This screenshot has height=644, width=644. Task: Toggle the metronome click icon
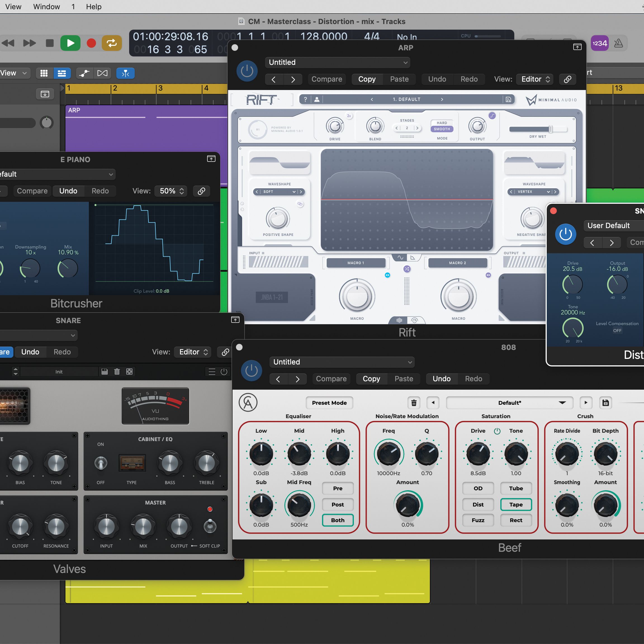(618, 43)
